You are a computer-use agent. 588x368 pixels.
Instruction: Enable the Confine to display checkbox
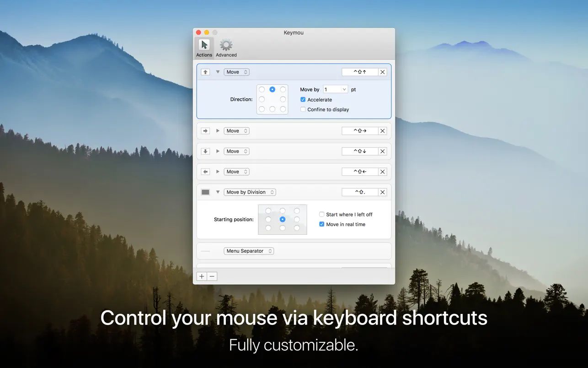pos(303,109)
